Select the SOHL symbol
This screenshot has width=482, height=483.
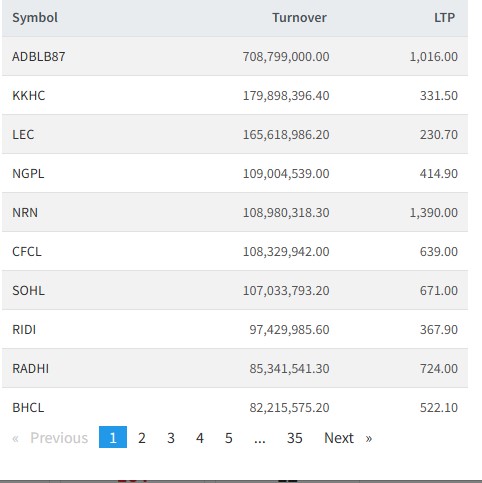[28, 290]
